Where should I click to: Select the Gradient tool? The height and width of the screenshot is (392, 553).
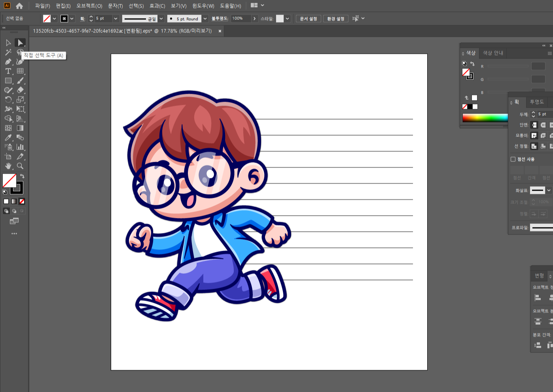click(20, 128)
